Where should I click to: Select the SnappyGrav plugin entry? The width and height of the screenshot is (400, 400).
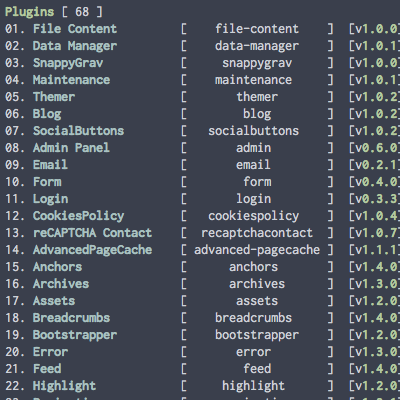68,63
